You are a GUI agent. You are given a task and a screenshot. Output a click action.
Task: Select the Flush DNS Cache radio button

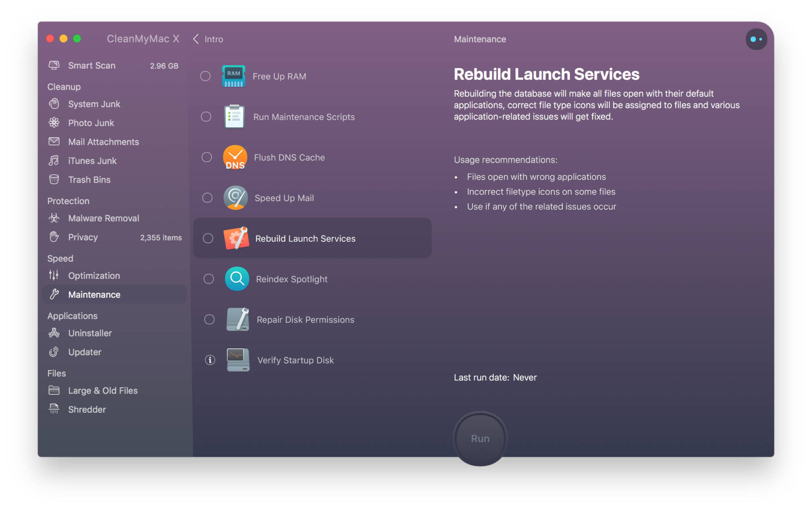(208, 157)
